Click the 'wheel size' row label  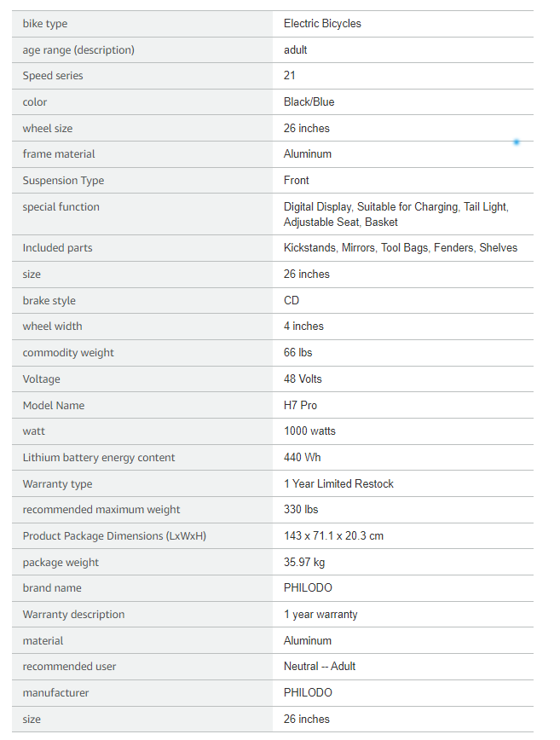(x=48, y=129)
